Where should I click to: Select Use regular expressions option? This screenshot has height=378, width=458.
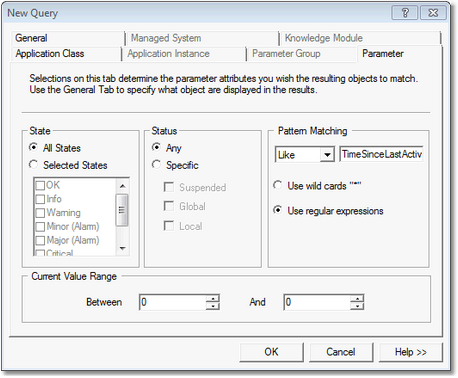point(277,210)
